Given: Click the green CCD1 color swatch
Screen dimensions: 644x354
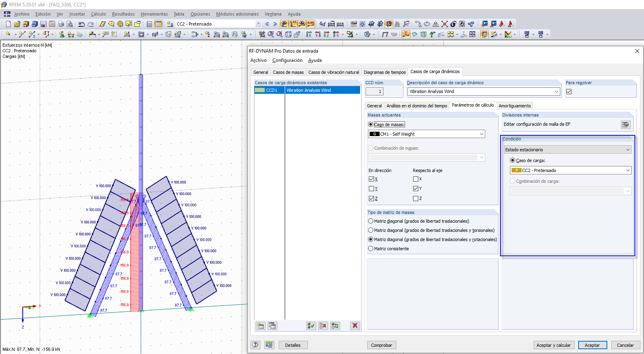Looking at the screenshot, I should [260, 90].
